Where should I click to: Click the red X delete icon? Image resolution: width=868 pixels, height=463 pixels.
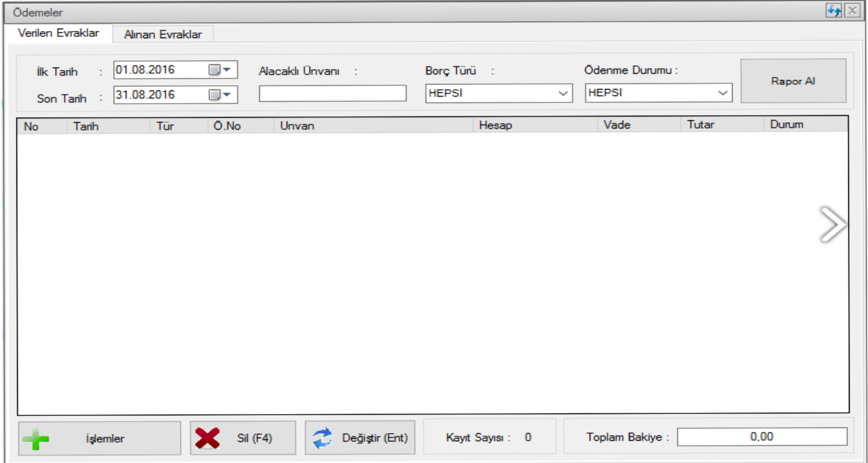(207, 438)
